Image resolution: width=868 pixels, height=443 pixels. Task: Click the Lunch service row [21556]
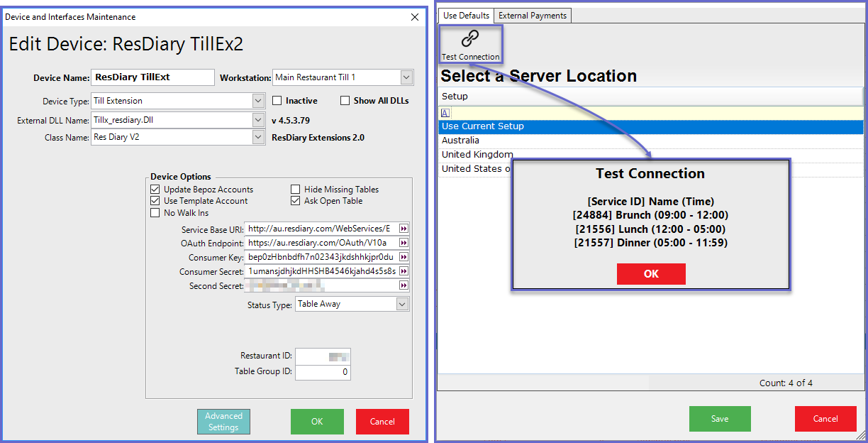coord(650,229)
